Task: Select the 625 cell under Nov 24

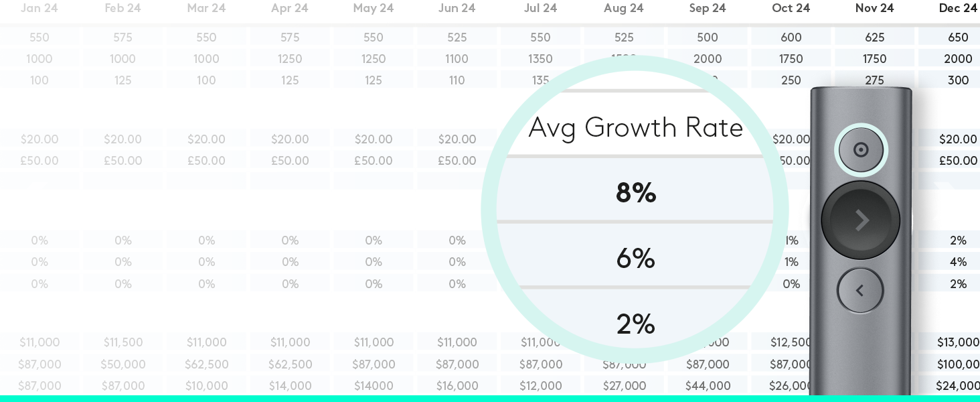Action: coord(874,38)
